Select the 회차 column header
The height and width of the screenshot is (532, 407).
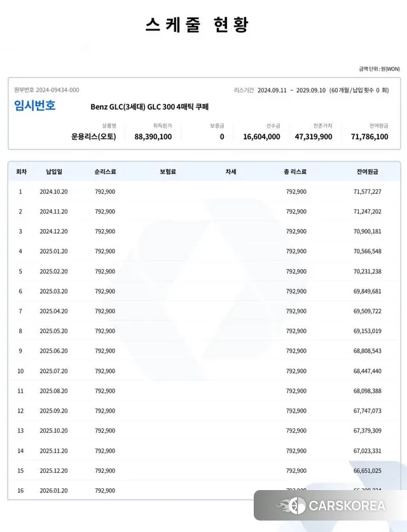tap(20, 172)
